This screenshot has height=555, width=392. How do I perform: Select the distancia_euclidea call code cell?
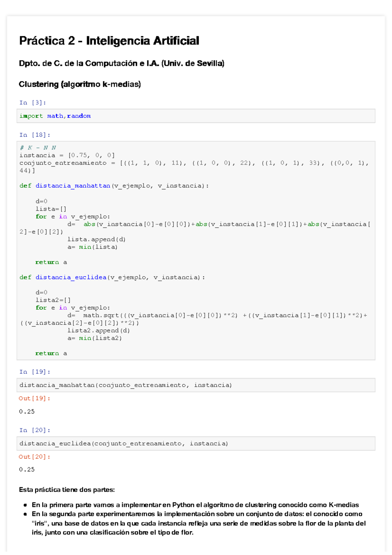coord(196,444)
